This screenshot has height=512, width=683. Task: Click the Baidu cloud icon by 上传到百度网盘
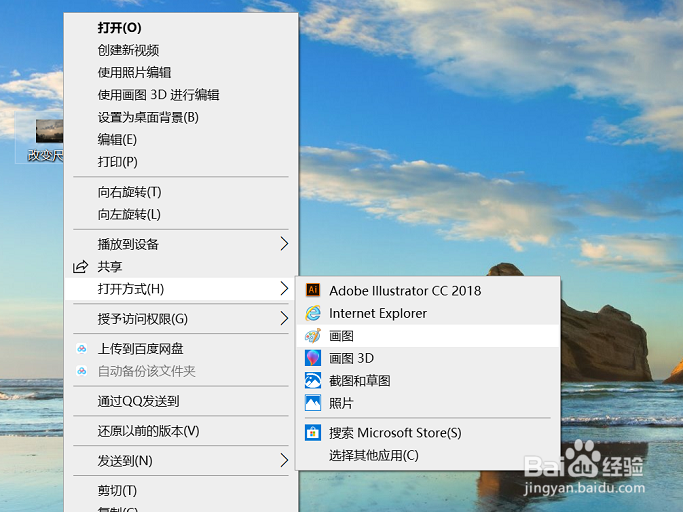point(81,349)
